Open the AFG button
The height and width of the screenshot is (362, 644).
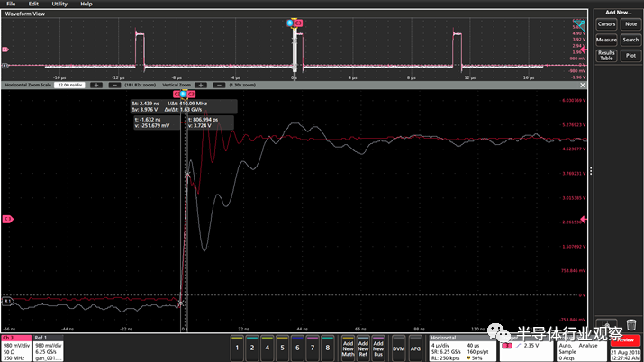pos(415,348)
